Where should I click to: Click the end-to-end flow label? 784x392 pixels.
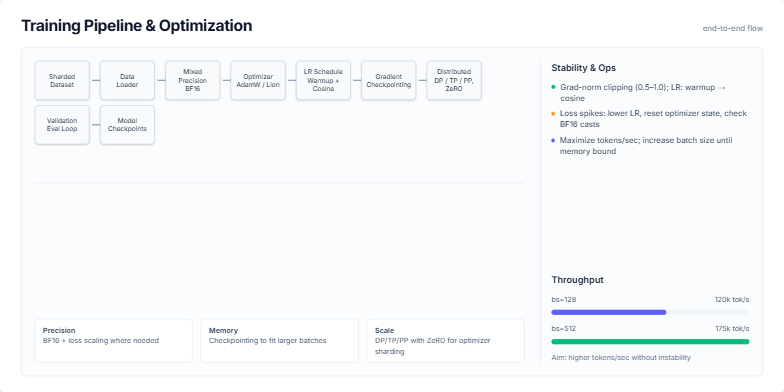point(732,28)
